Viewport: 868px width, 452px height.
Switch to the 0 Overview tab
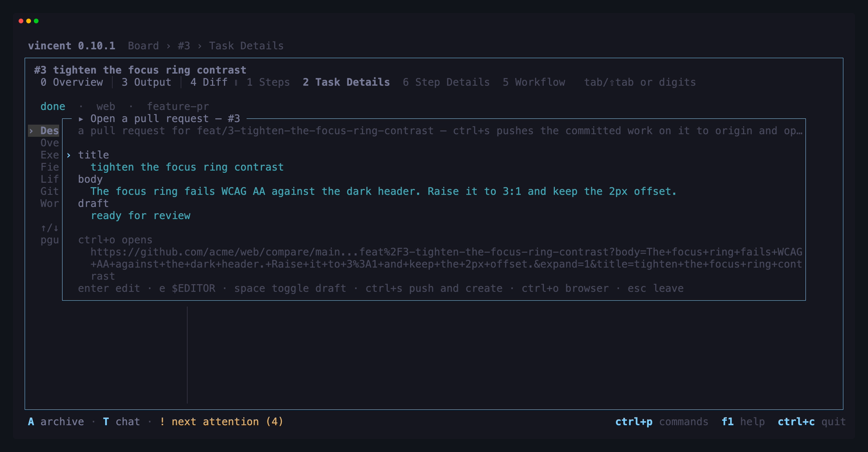pos(72,82)
